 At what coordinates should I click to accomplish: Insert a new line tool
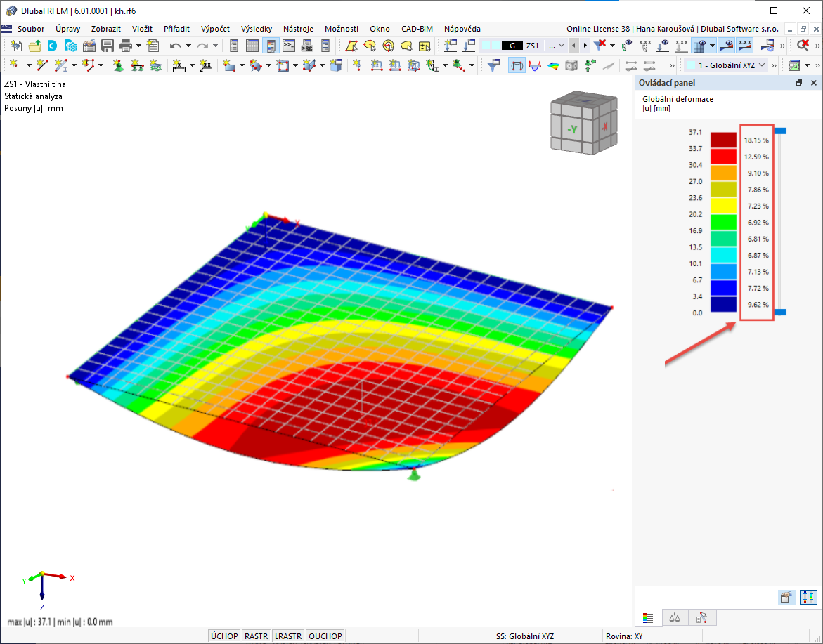click(x=42, y=65)
